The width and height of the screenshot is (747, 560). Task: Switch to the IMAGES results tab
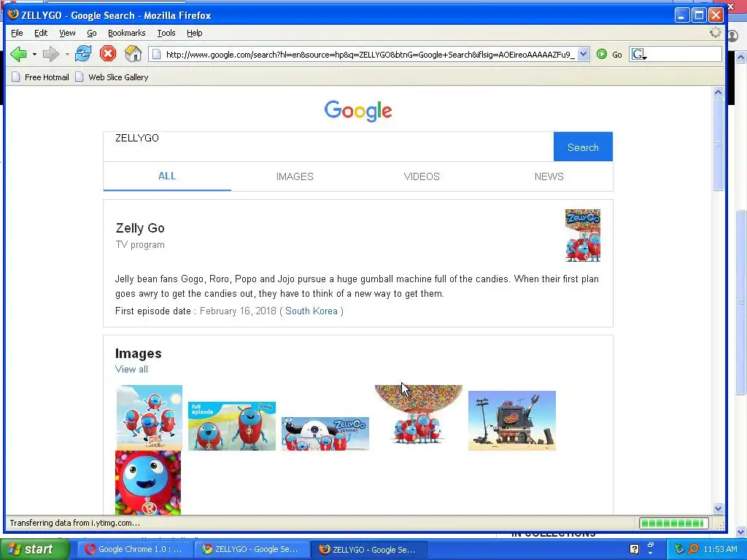click(295, 176)
